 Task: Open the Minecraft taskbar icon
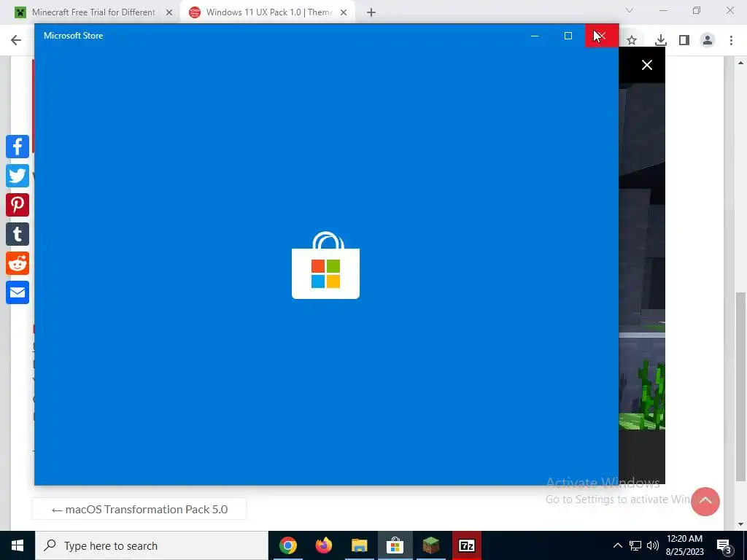[430, 545]
